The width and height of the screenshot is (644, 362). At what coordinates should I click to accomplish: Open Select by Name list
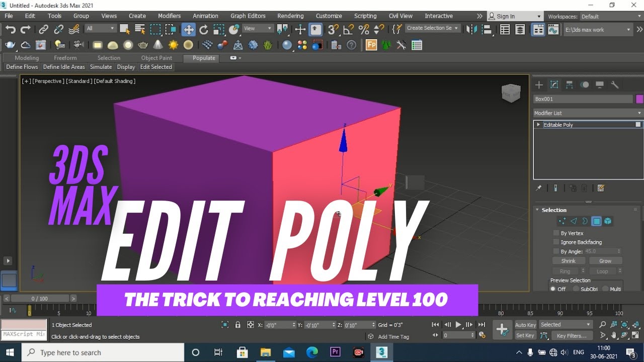[140, 30]
